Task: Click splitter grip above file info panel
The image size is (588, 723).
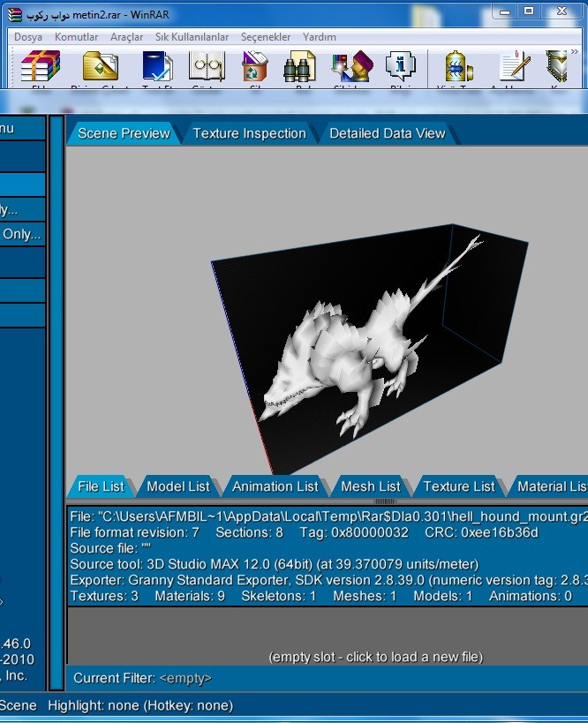Action: 384,501
